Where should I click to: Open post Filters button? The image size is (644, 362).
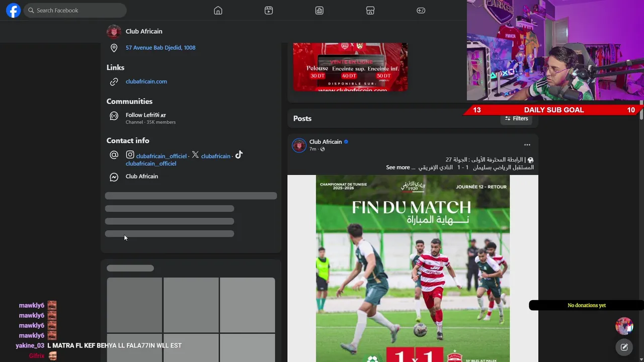(x=517, y=119)
